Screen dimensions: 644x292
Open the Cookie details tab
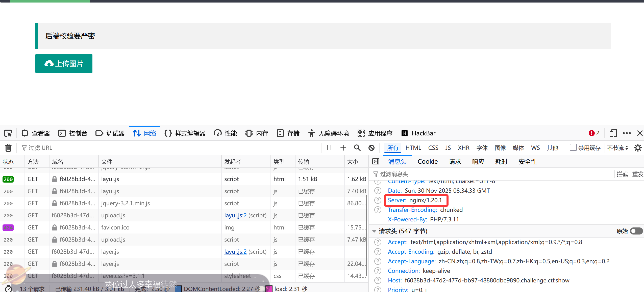(x=428, y=162)
